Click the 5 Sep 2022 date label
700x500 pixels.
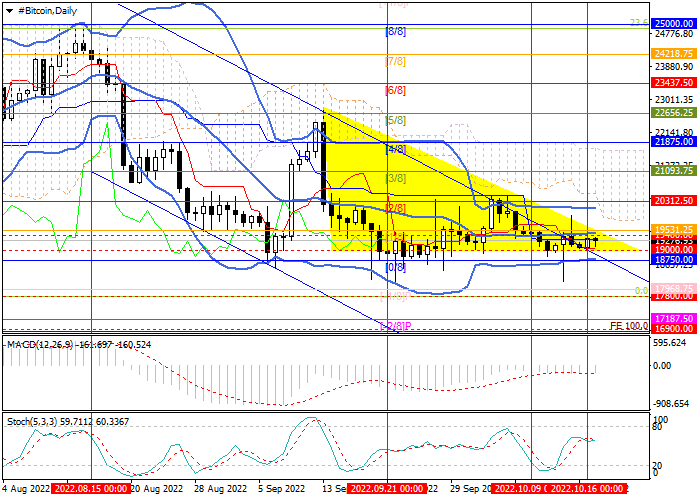pos(282,488)
